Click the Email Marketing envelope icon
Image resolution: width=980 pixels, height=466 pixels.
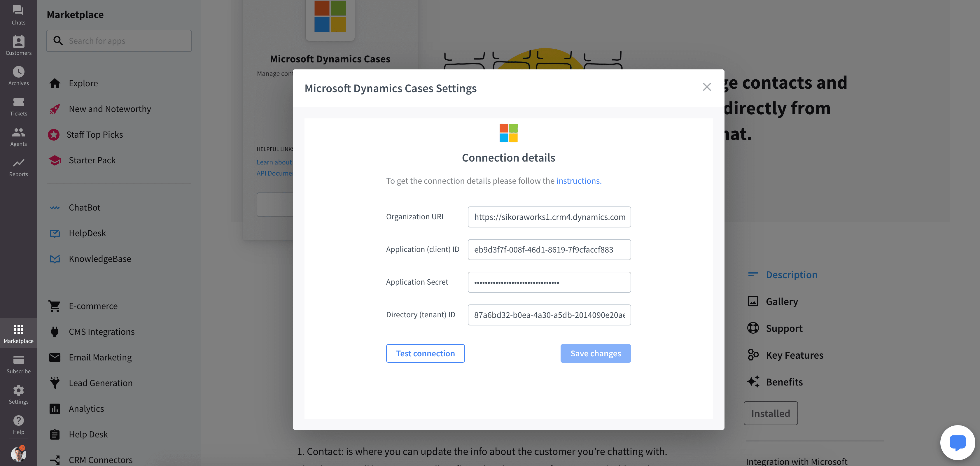(x=55, y=358)
